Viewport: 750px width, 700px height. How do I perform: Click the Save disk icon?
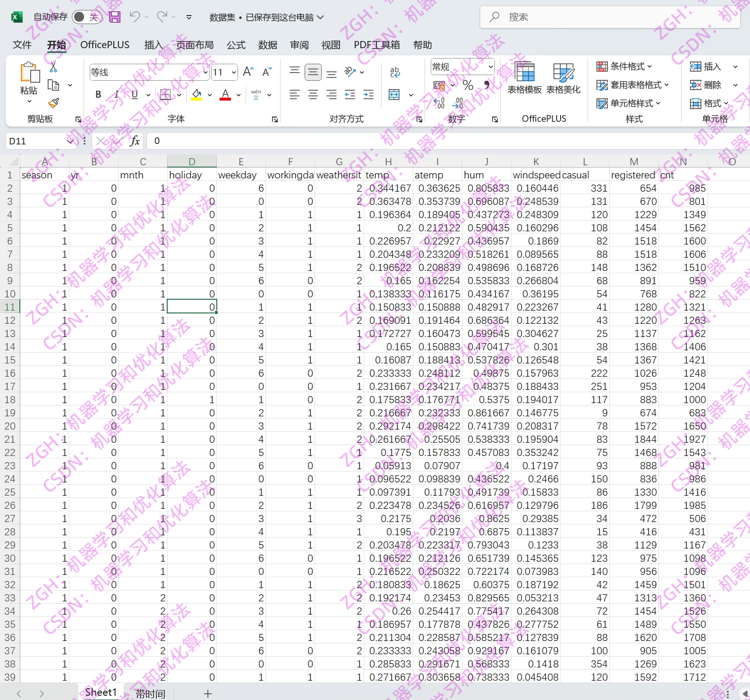coord(115,17)
